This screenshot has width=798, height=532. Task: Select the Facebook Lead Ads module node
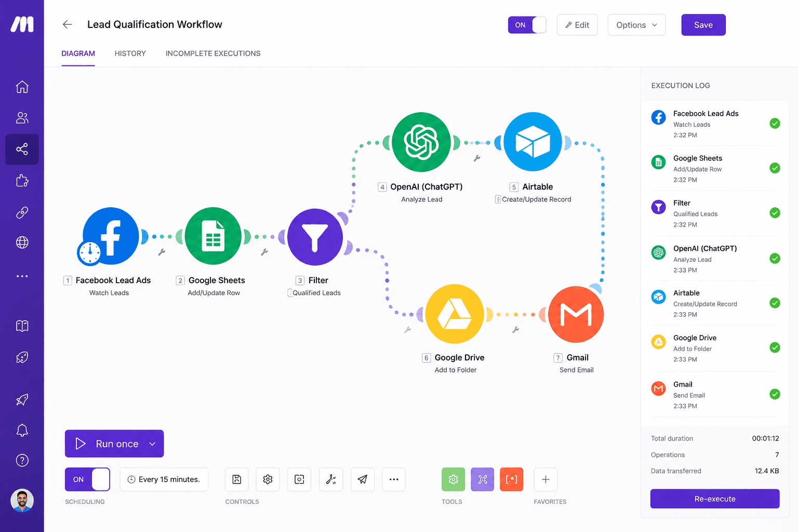111,236
